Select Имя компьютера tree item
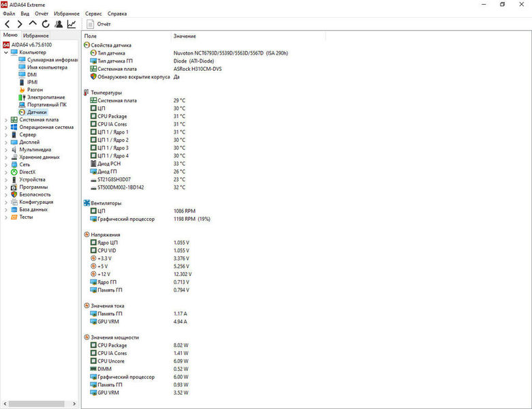 click(x=43, y=67)
